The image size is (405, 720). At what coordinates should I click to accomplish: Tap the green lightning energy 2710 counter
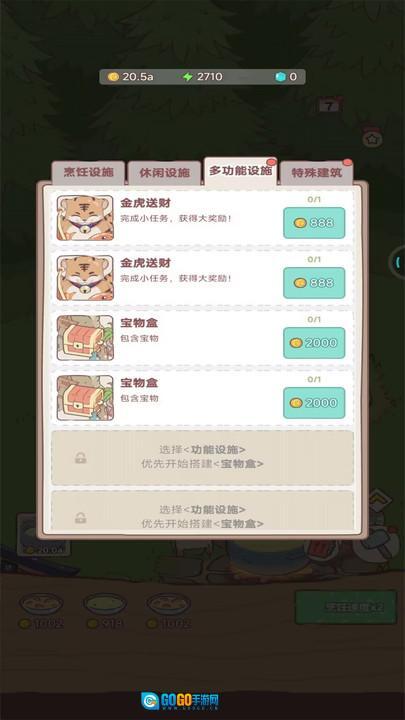coord(202,77)
